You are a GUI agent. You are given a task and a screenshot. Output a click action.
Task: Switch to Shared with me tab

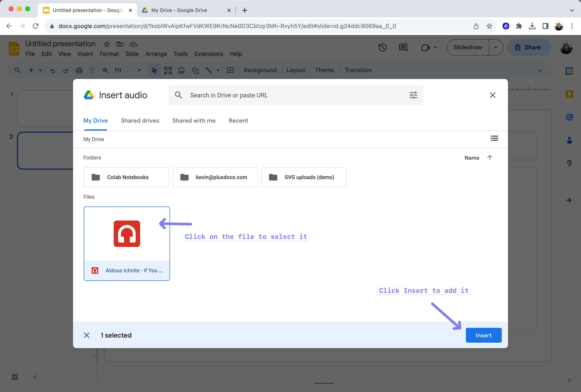(x=194, y=120)
